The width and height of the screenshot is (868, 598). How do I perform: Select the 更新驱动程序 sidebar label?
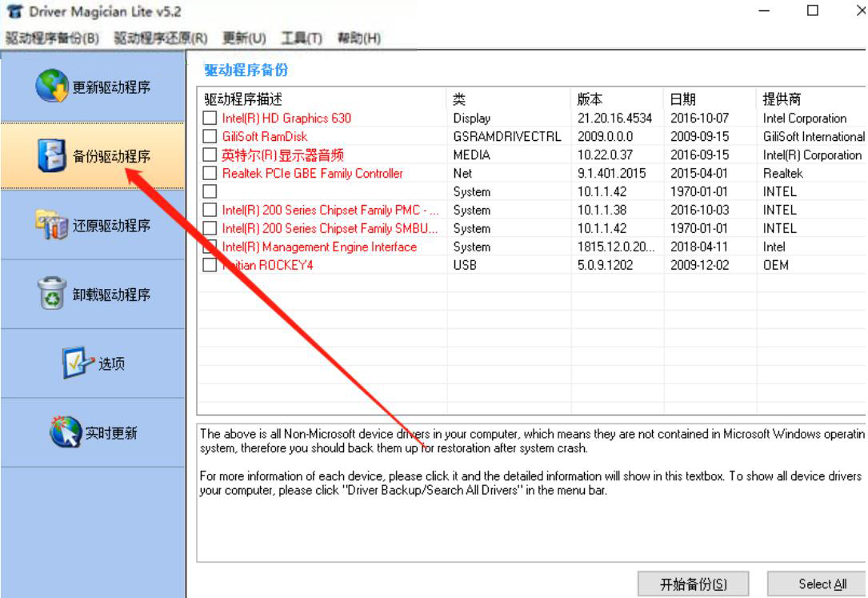click(x=111, y=87)
